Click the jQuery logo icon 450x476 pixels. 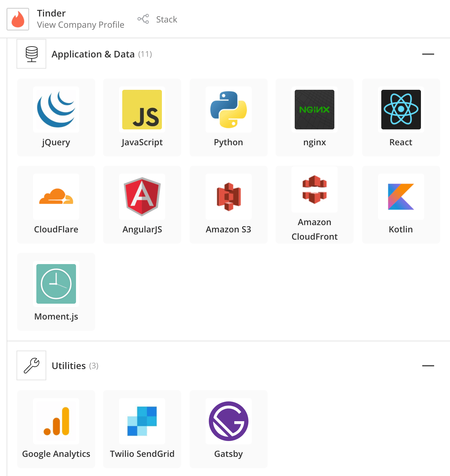click(x=56, y=110)
